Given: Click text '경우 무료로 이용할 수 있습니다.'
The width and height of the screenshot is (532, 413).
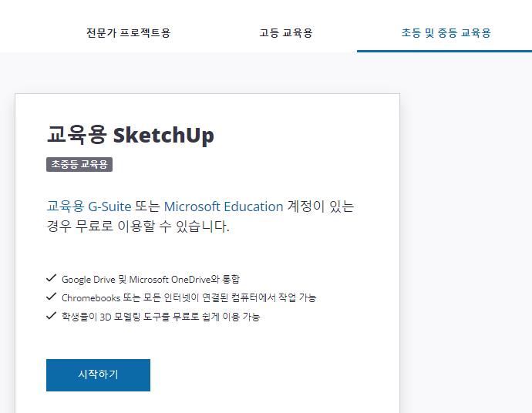Looking at the screenshot, I should [138, 226].
